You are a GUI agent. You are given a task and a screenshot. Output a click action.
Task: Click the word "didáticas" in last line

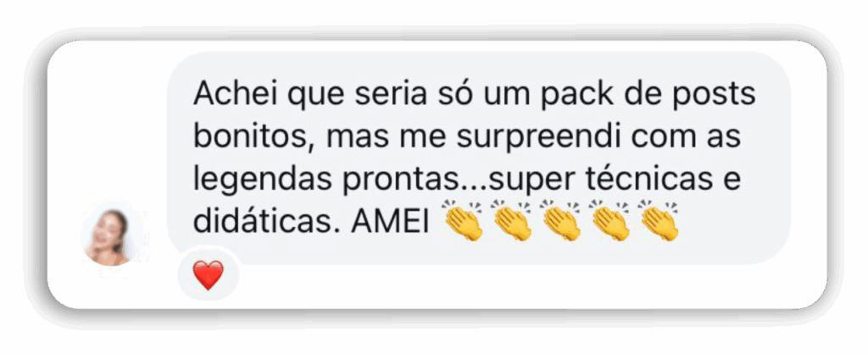[263, 223]
